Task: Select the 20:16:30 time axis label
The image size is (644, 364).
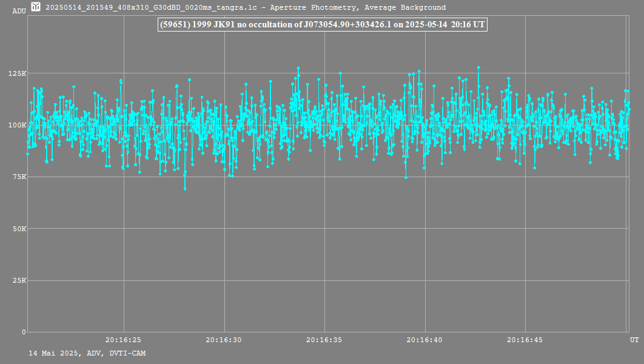Action: (224, 340)
